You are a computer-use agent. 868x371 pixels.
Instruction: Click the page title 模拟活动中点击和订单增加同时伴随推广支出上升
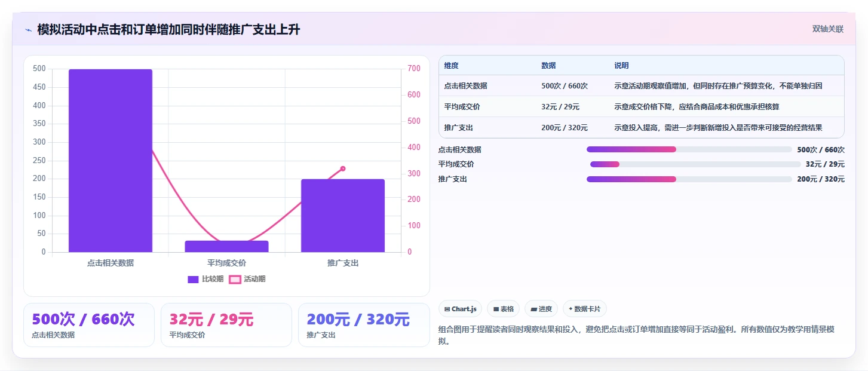pos(168,30)
